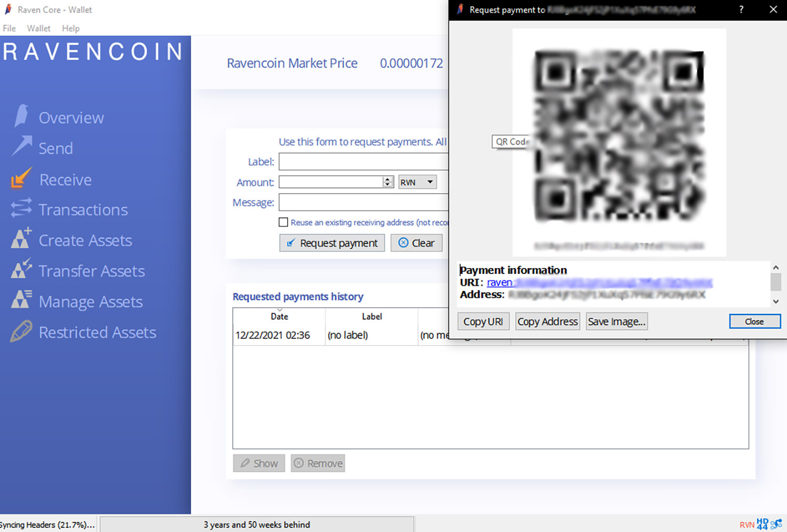Click the 0.00000172 market price value
The width and height of the screenshot is (787, 532).
tap(411, 63)
